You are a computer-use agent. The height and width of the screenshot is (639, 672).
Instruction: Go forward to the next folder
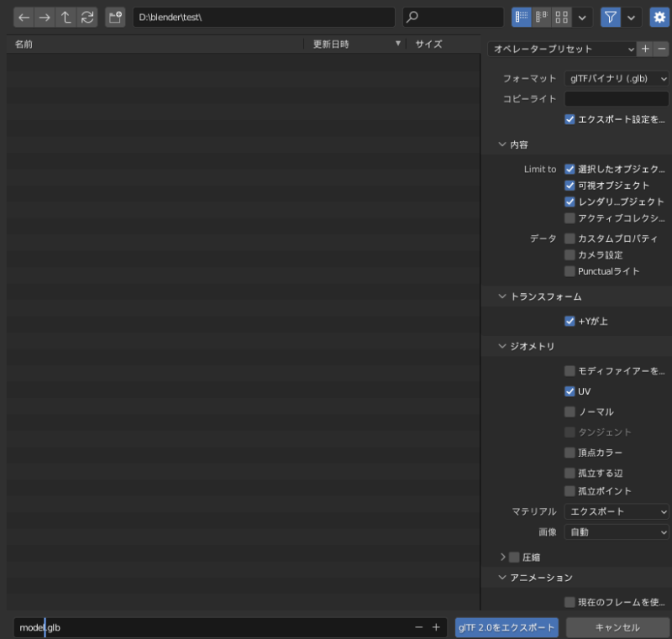(45, 18)
